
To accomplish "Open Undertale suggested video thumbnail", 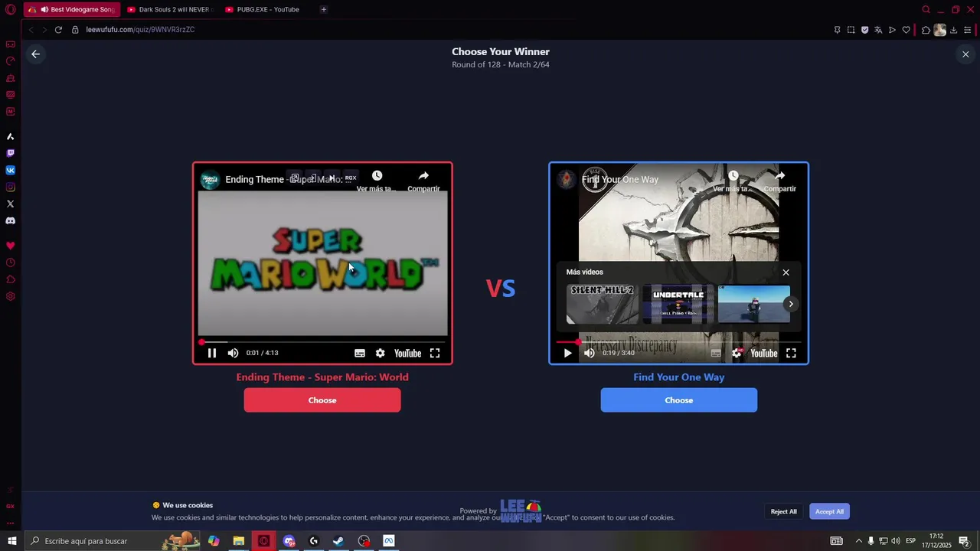I will click(678, 305).
